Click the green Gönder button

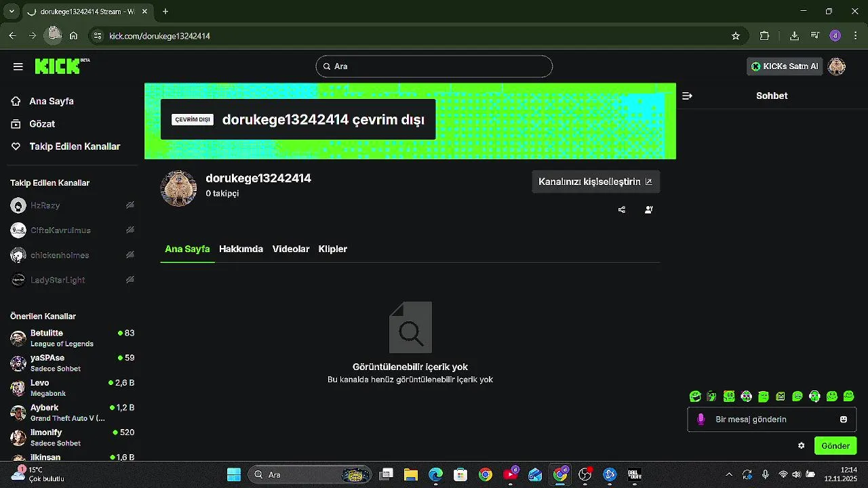tap(835, 446)
